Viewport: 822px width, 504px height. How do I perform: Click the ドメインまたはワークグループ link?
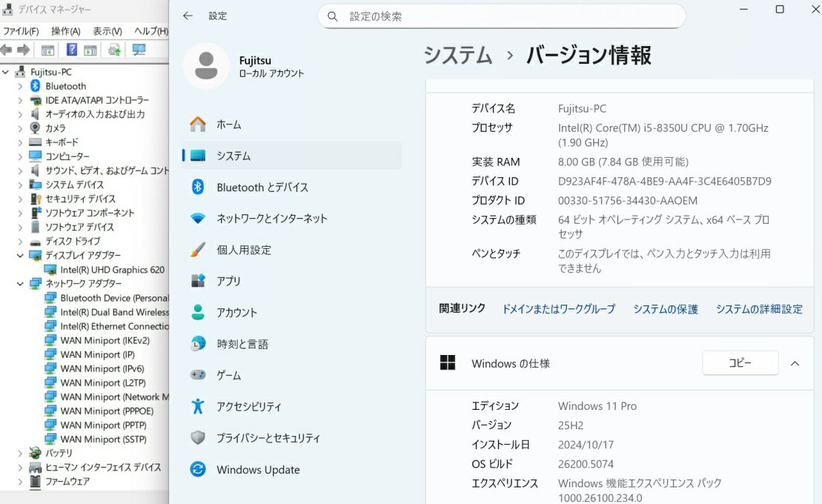(x=558, y=309)
